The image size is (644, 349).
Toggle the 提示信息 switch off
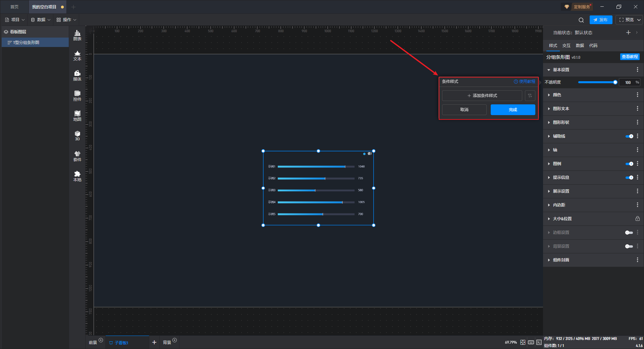(x=629, y=178)
